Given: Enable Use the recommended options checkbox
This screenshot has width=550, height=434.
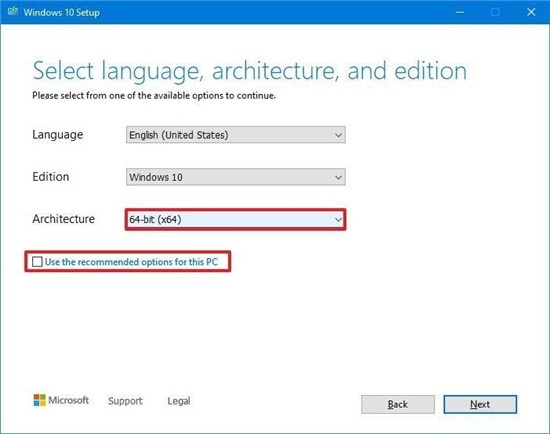Looking at the screenshot, I should coord(37,261).
